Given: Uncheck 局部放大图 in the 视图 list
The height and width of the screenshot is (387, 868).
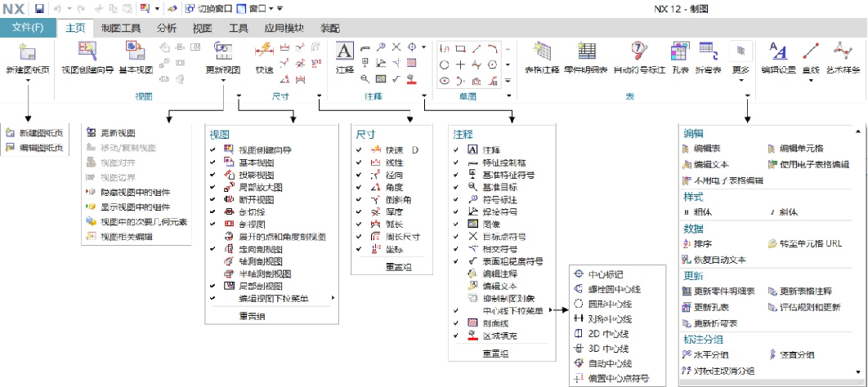Looking at the screenshot, I should click(212, 187).
